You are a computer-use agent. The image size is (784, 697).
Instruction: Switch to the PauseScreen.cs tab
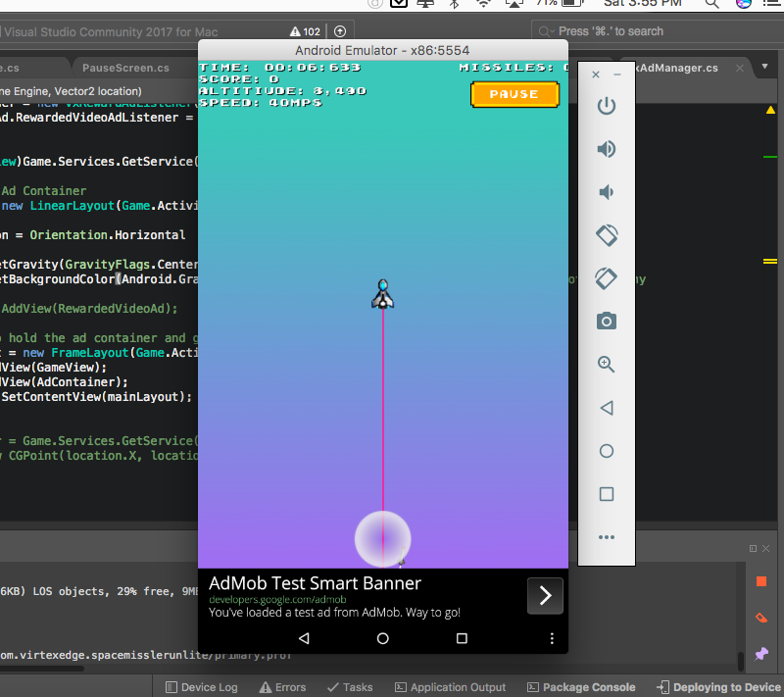[125, 68]
